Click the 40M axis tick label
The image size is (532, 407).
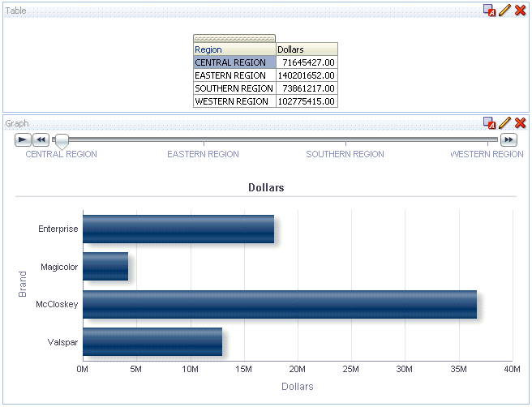click(x=512, y=369)
